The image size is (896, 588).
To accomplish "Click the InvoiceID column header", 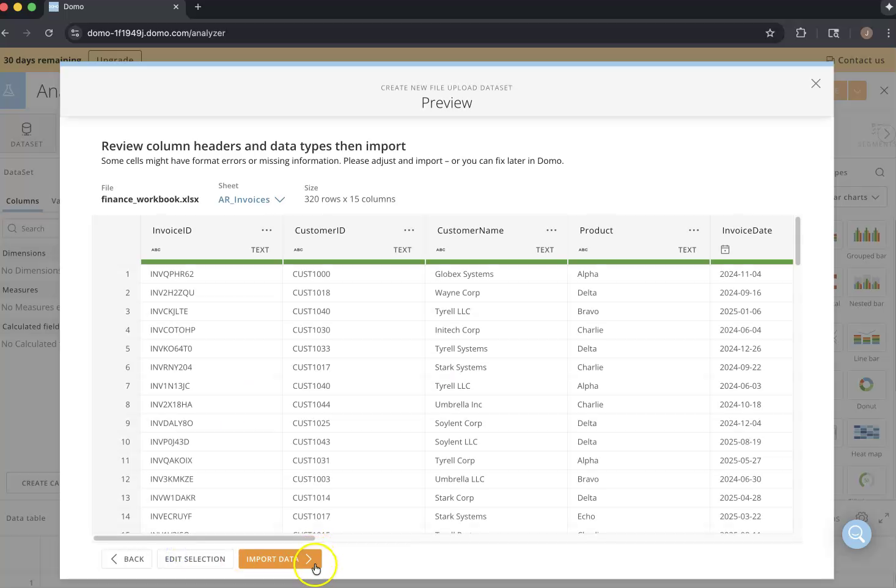I will pyautogui.click(x=172, y=230).
